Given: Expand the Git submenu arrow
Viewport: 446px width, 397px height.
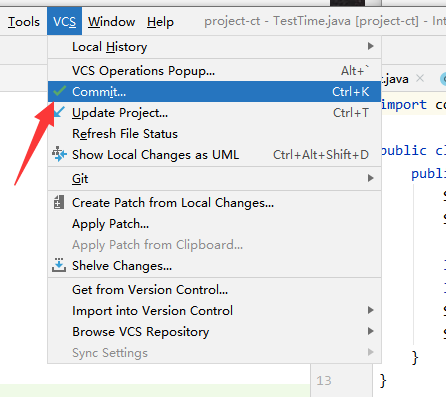Looking at the screenshot, I should 370,178.
